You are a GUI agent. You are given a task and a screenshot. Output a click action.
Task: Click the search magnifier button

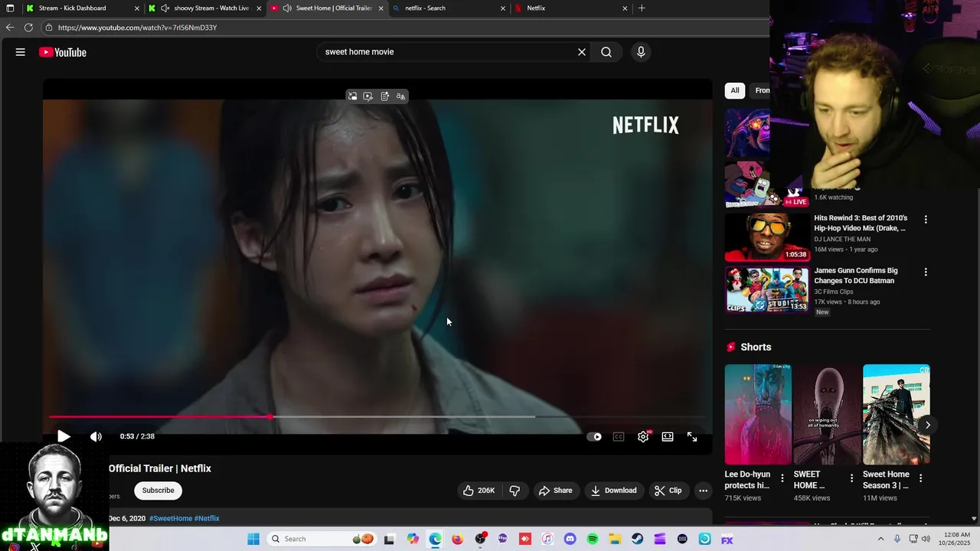[x=606, y=52]
